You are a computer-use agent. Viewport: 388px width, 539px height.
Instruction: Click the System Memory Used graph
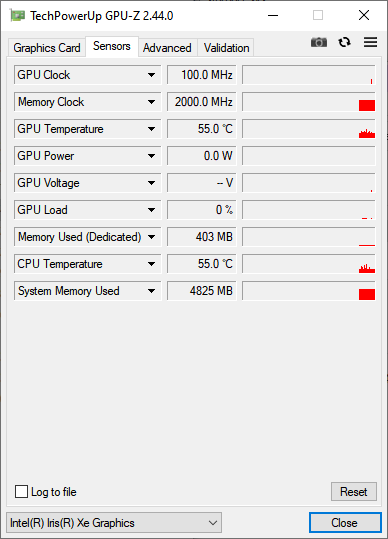click(x=309, y=291)
